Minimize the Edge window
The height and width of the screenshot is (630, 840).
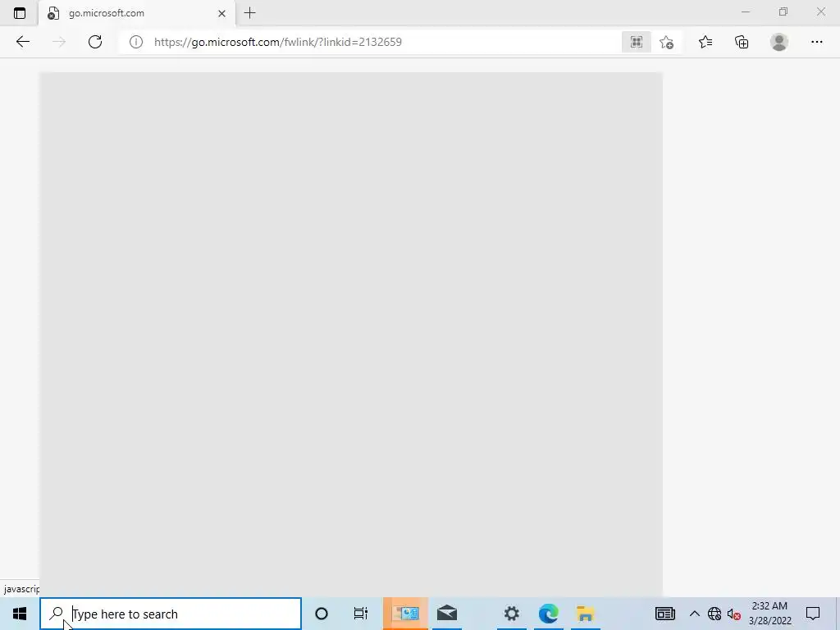(746, 11)
